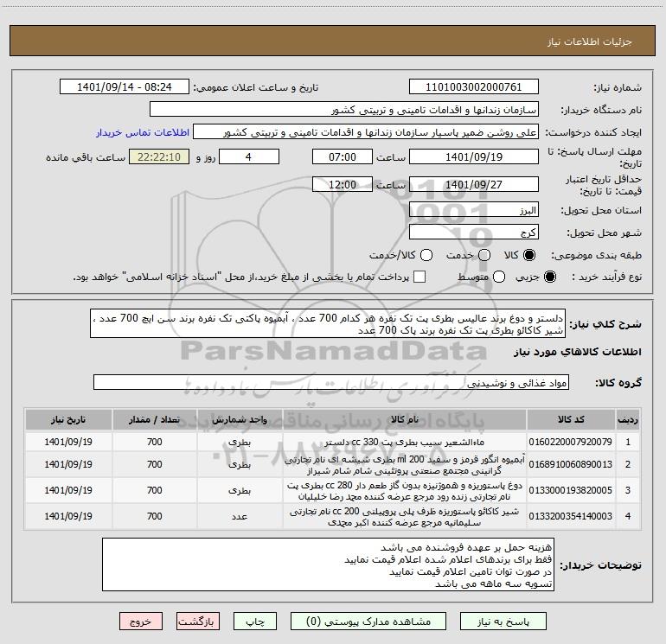Click the price validity date 1401/09/27 field
Viewport: 666px width, 644px height.
pyautogui.click(x=474, y=184)
